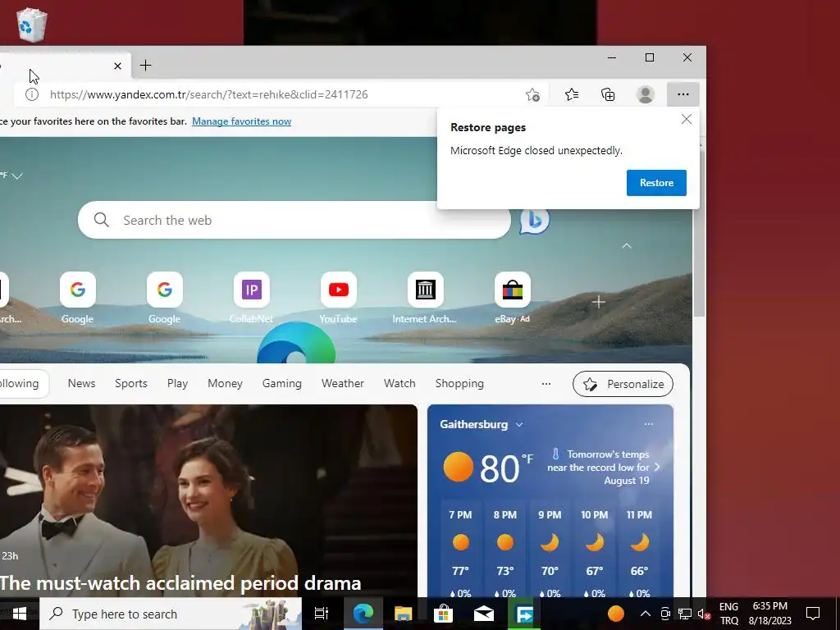
Task: Dismiss the Restore pages popup
Action: [x=687, y=119]
